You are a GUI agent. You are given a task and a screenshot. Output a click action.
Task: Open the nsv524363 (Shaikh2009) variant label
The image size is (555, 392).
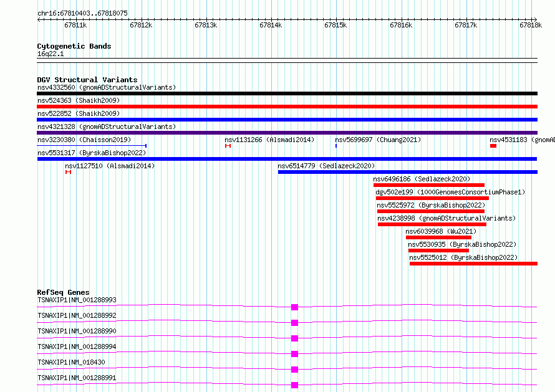click(x=79, y=100)
